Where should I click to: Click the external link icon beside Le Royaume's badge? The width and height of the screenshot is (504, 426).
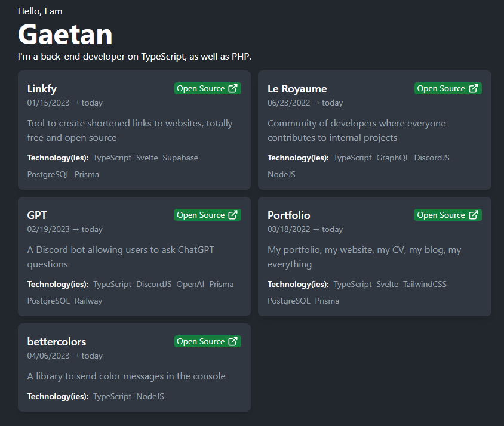click(474, 88)
